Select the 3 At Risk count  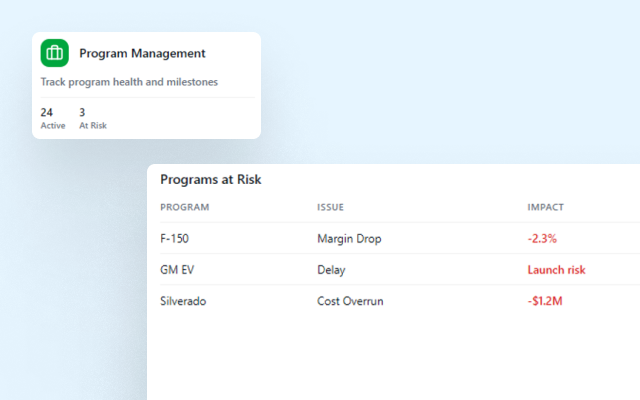(x=82, y=112)
